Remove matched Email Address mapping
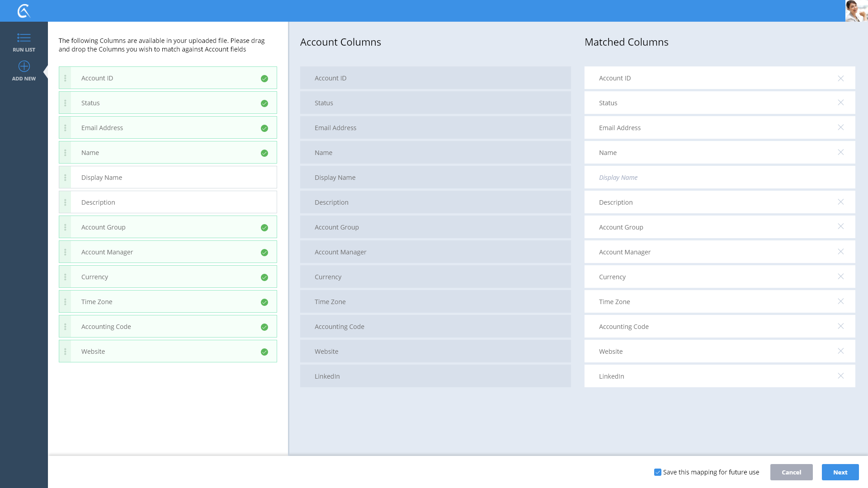Screen dimensions: 868x488 click(840, 127)
